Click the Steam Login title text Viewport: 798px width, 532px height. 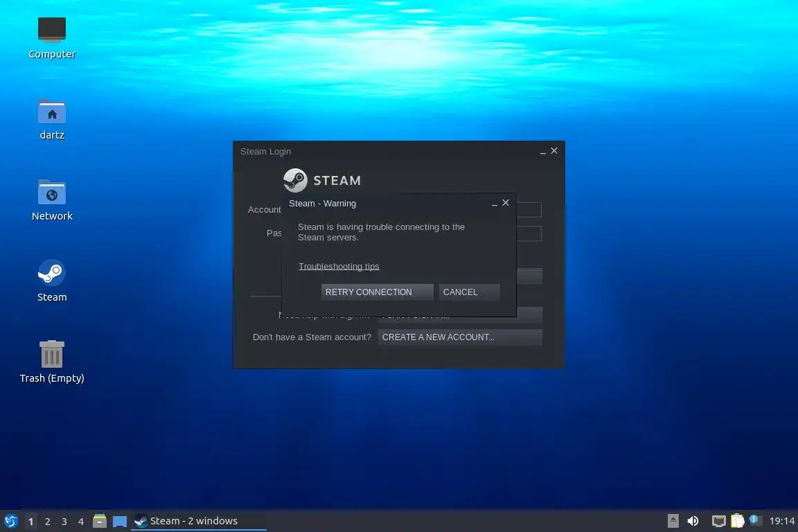[x=266, y=152]
